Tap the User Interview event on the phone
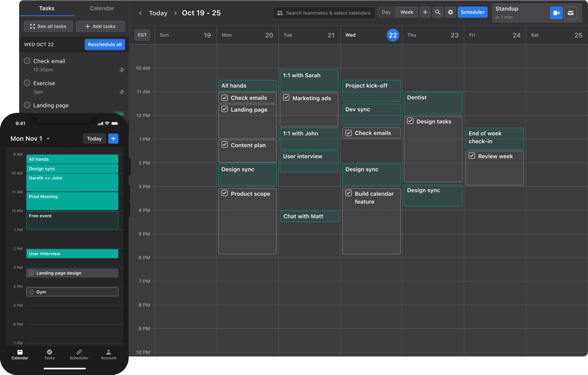 pyautogui.click(x=72, y=253)
